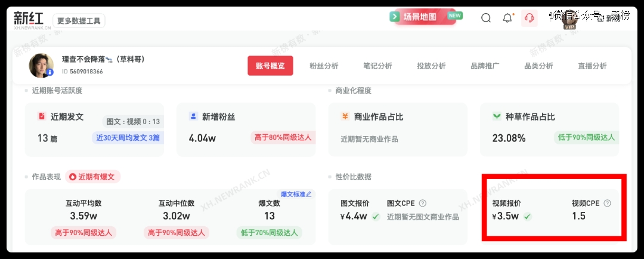
Task: Open the 更多数据工具 menu
Action: click(79, 21)
